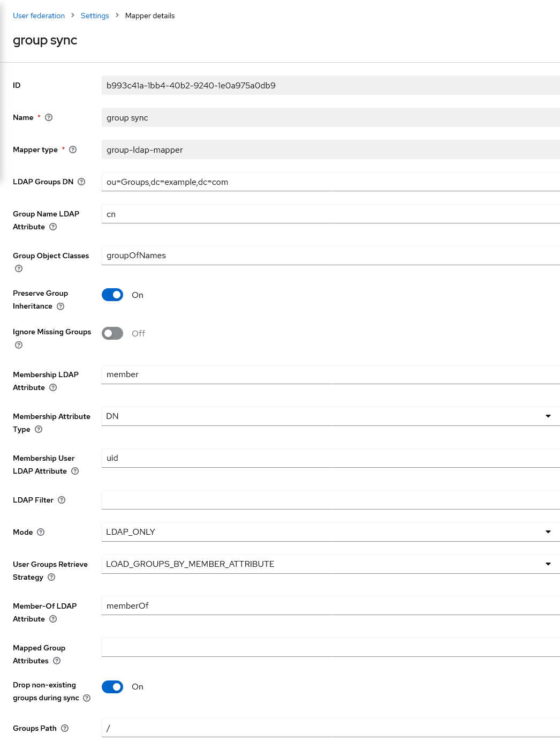The width and height of the screenshot is (560, 741).
Task: Expand the Mode selection menu
Action: (548, 532)
